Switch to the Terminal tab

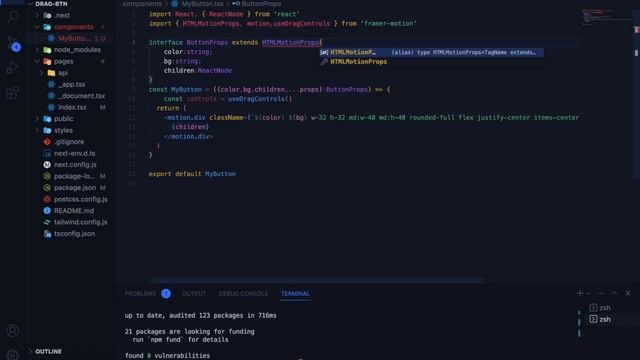(x=295, y=293)
